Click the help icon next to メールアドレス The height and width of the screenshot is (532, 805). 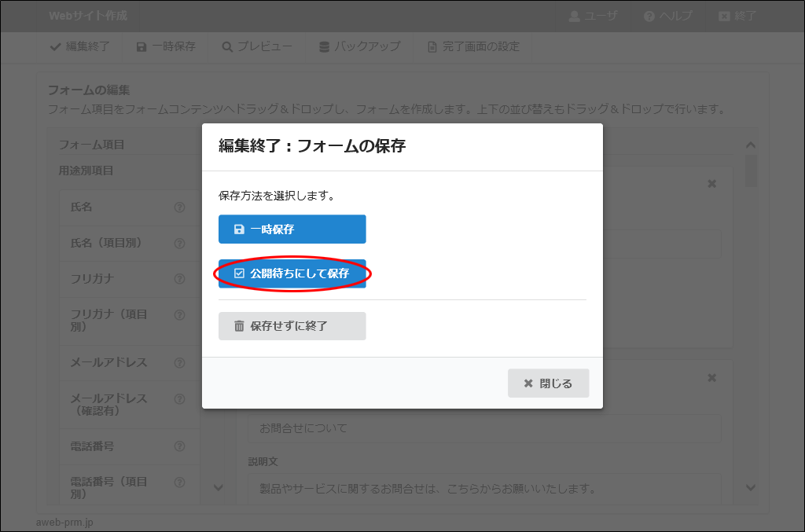(179, 363)
